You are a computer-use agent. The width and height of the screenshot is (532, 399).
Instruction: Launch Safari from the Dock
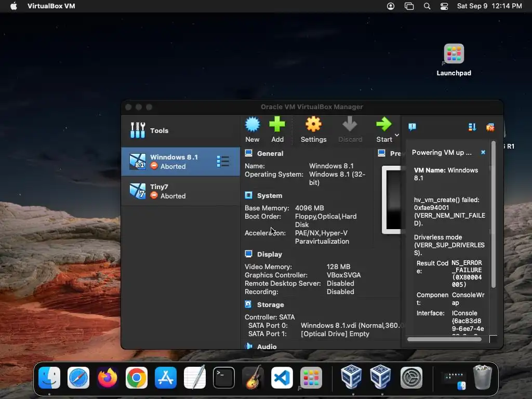[78, 378]
